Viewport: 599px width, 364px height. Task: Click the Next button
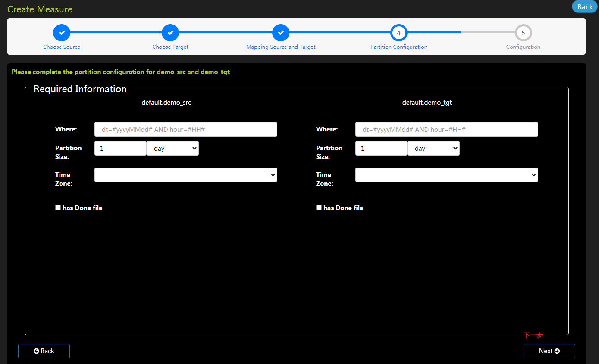tap(549, 351)
